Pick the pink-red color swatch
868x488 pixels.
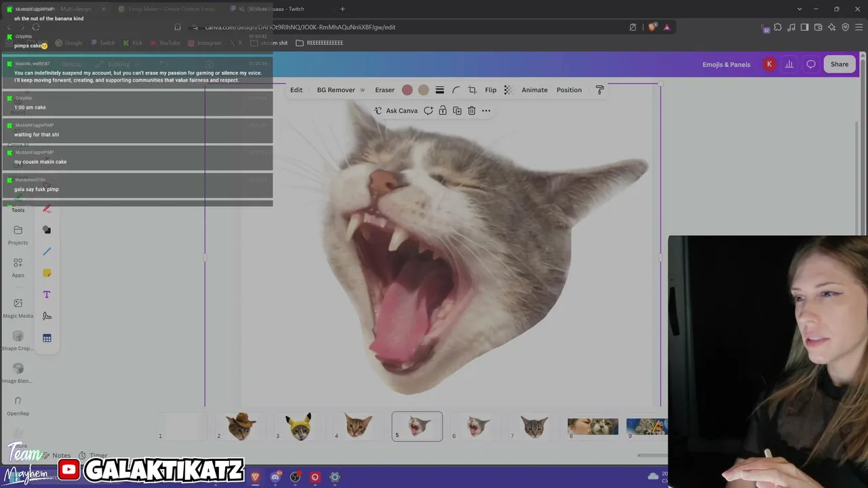point(407,90)
